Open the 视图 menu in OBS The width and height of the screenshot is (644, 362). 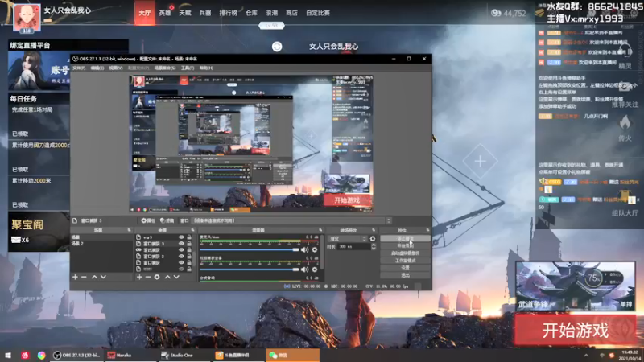[116, 68]
